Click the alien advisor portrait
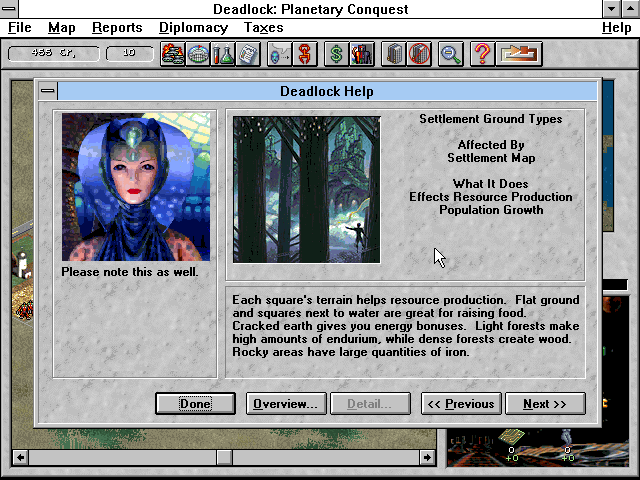 136,187
